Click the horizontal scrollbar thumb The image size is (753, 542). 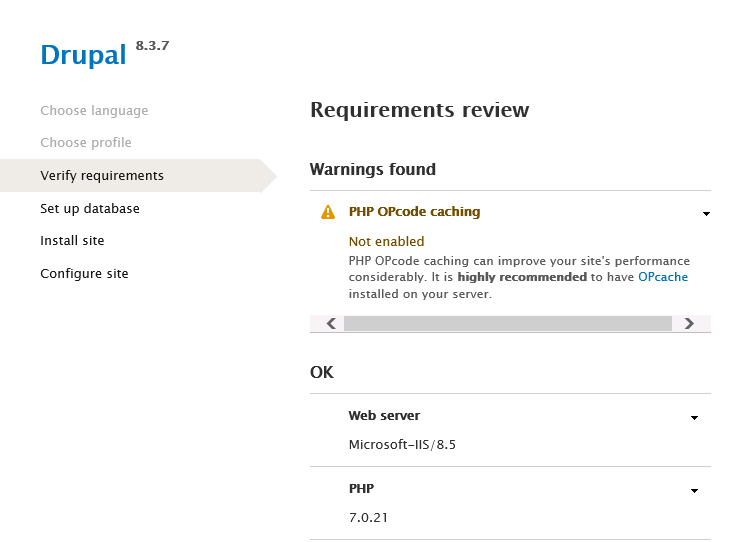507,323
